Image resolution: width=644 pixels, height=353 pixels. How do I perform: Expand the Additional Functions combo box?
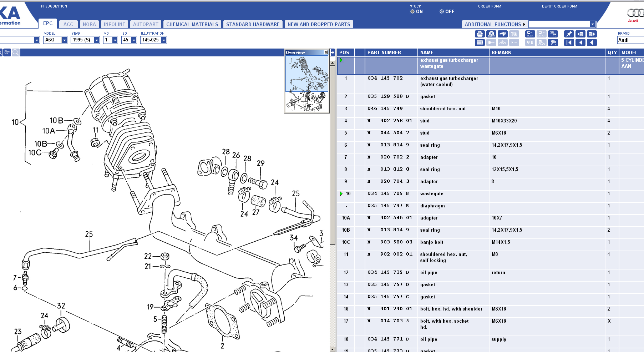point(593,24)
